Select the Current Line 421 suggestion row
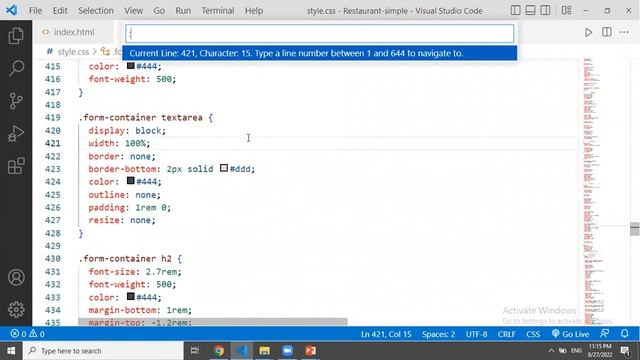Screen dimensions: 640x360 (320, 53)
